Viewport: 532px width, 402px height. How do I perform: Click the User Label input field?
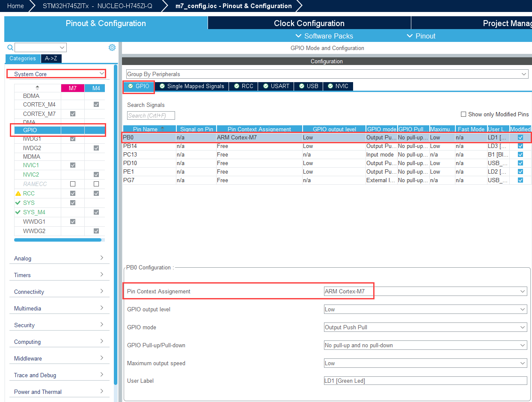[425, 381]
